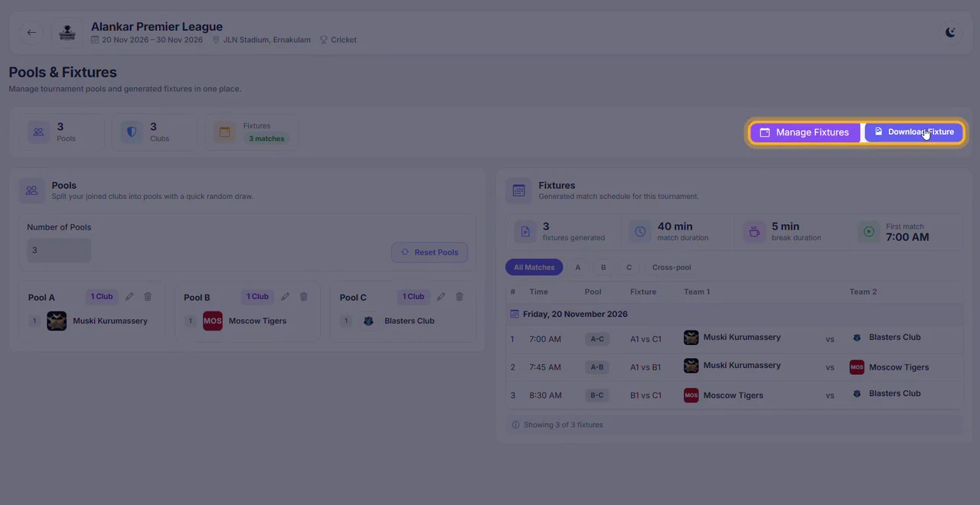Click the Alankar Premier League logo
Viewport: 980px width, 505px height.
67,32
